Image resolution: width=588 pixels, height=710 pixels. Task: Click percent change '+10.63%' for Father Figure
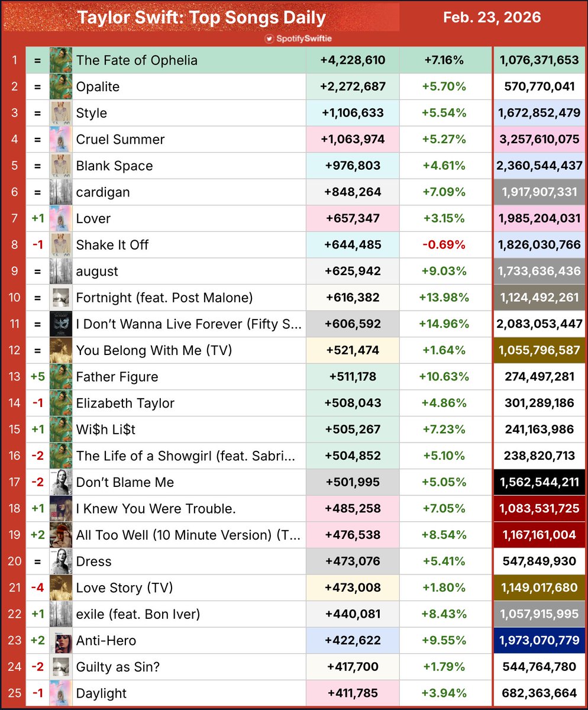coord(444,377)
